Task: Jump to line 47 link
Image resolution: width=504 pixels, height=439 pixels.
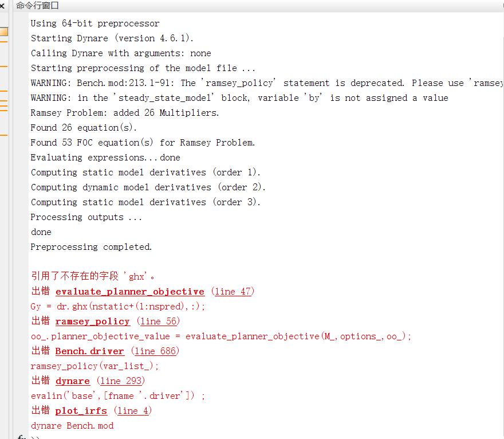Action: coord(233,292)
